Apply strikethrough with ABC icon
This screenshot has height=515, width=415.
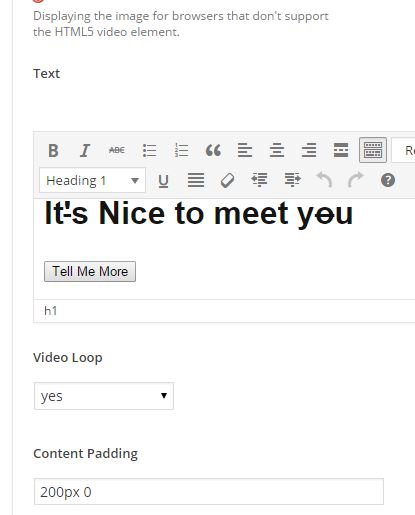[117, 150]
